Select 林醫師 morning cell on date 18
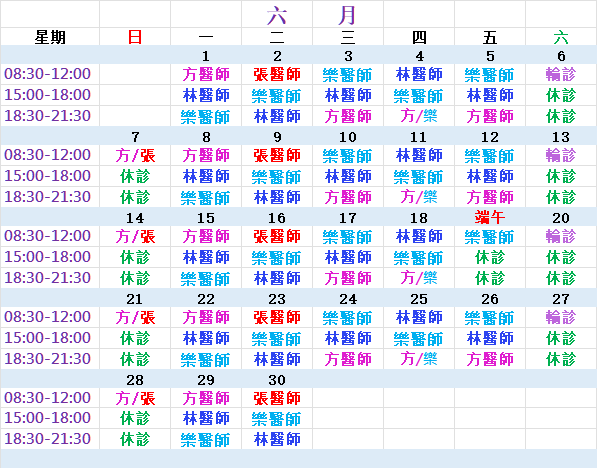597x468 pixels. click(419, 236)
